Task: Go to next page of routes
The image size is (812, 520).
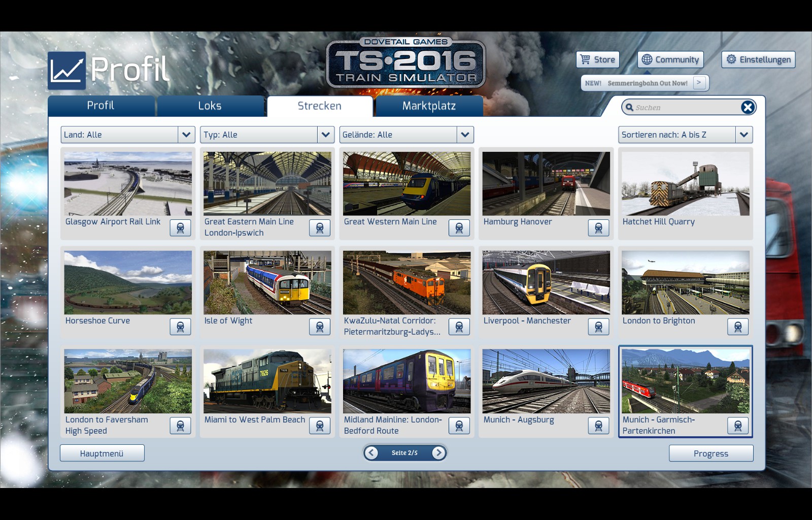Action: [x=438, y=452]
